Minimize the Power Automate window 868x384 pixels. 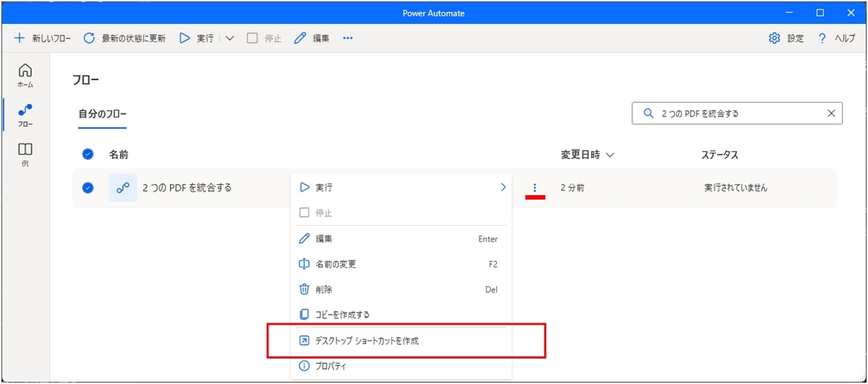click(x=788, y=12)
